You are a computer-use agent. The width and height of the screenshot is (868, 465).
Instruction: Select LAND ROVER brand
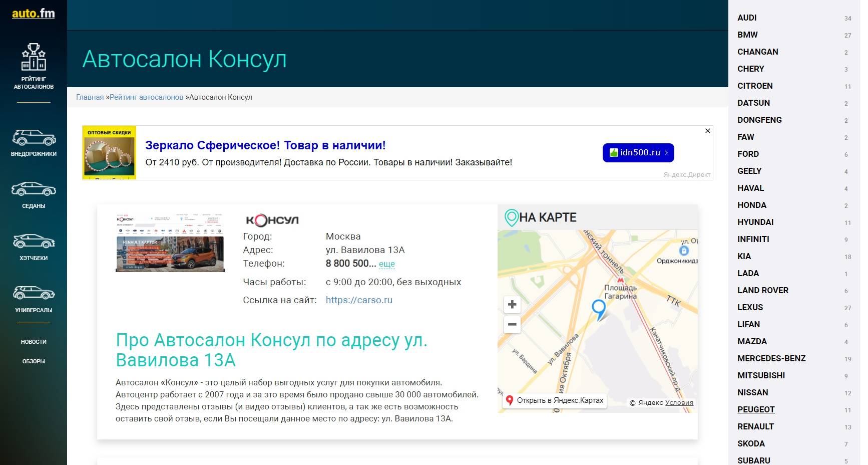[763, 290]
